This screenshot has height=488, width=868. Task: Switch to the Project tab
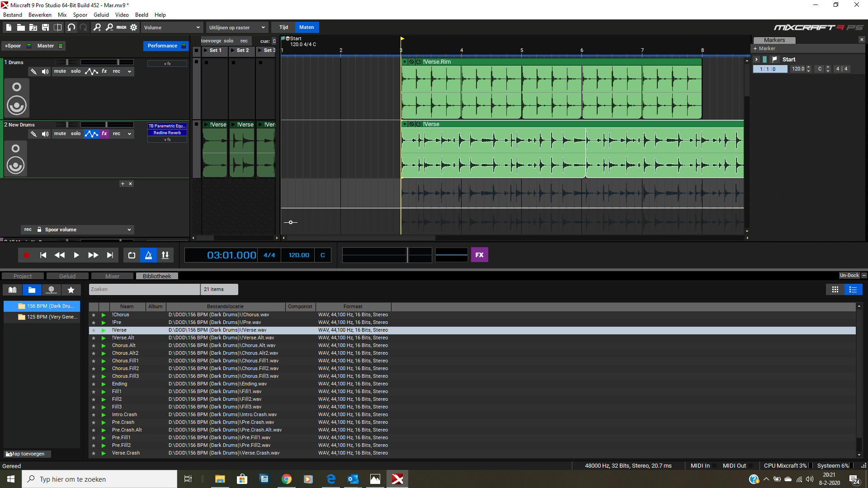(x=23, y=276)
